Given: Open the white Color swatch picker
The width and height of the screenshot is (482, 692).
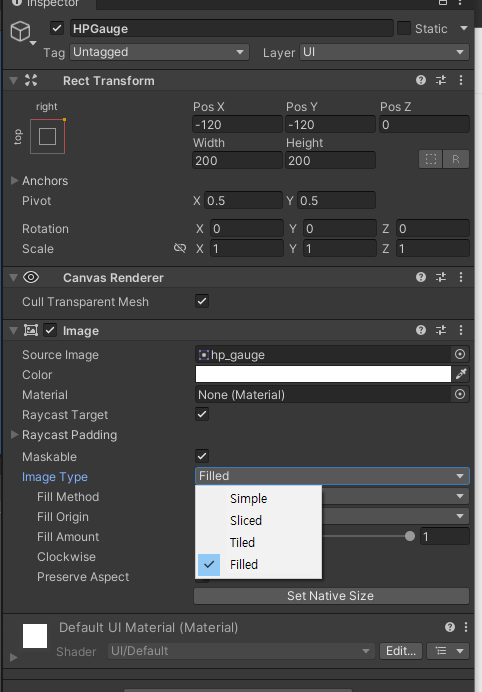Looking at the screenshot, I should click(x=323, y=374).
